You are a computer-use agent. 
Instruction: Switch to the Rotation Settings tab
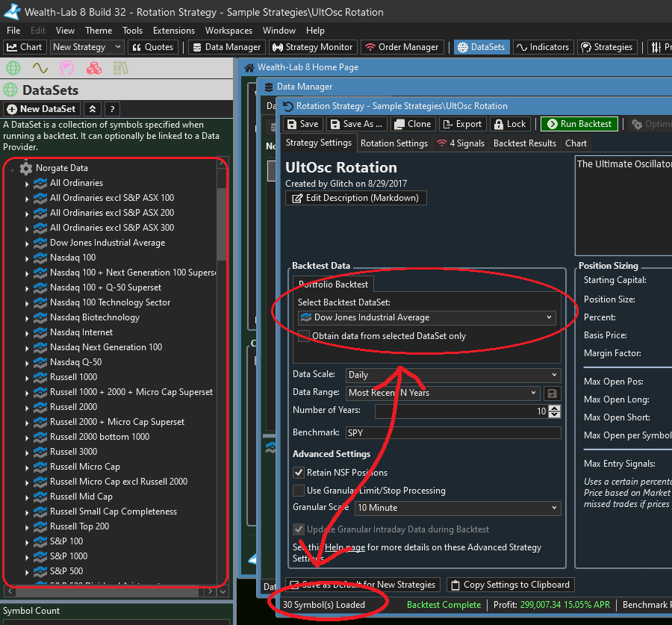point(394,143)
